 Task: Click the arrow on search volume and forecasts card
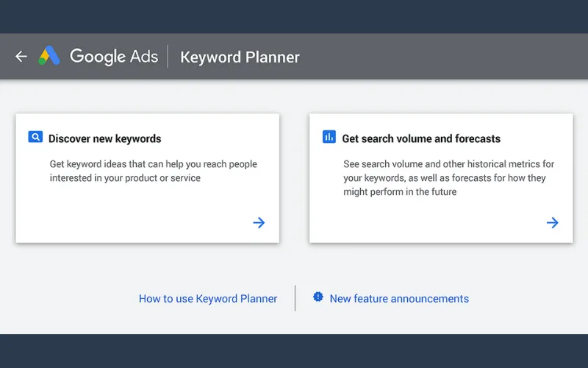(553, 223)
